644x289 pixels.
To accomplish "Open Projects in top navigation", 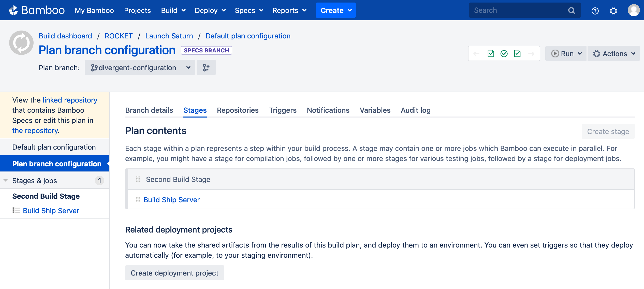I will (137, 10).
